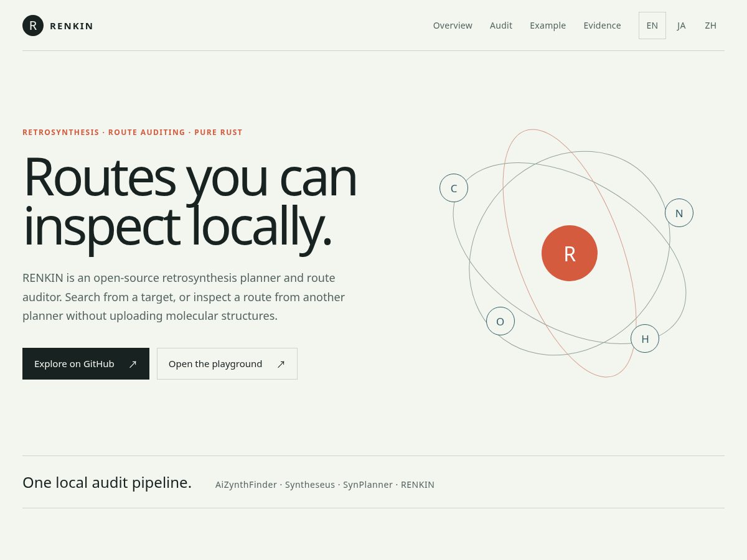
Task: Open the playground button
Action: [227, 363]
